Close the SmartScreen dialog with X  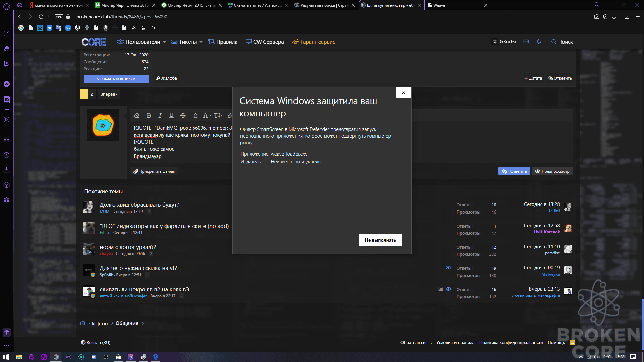click(x=404, y=93)
